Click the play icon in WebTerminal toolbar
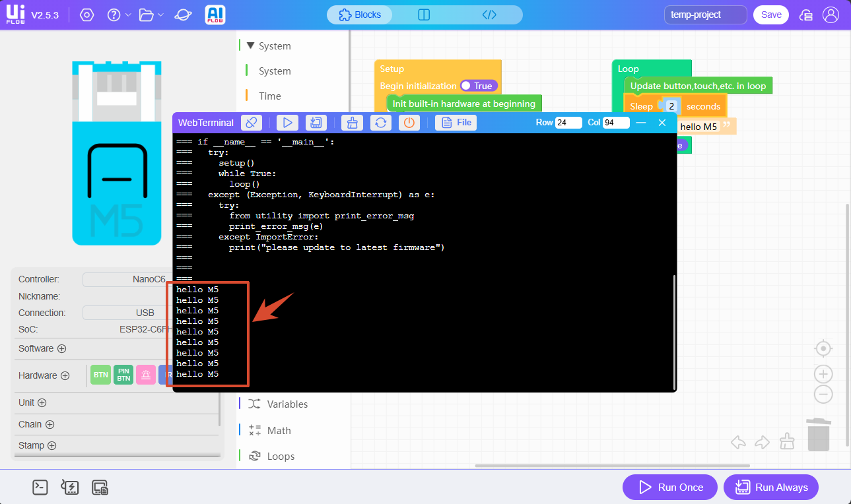 [x=287, y=123]
